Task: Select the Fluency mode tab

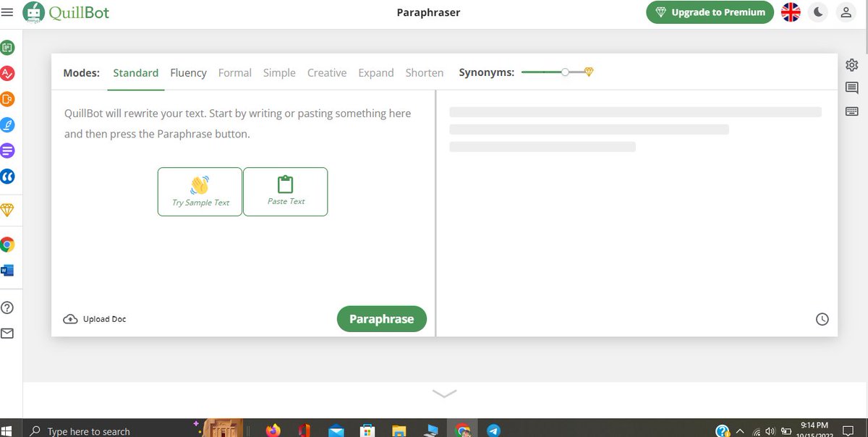Action: pos(189,73)
